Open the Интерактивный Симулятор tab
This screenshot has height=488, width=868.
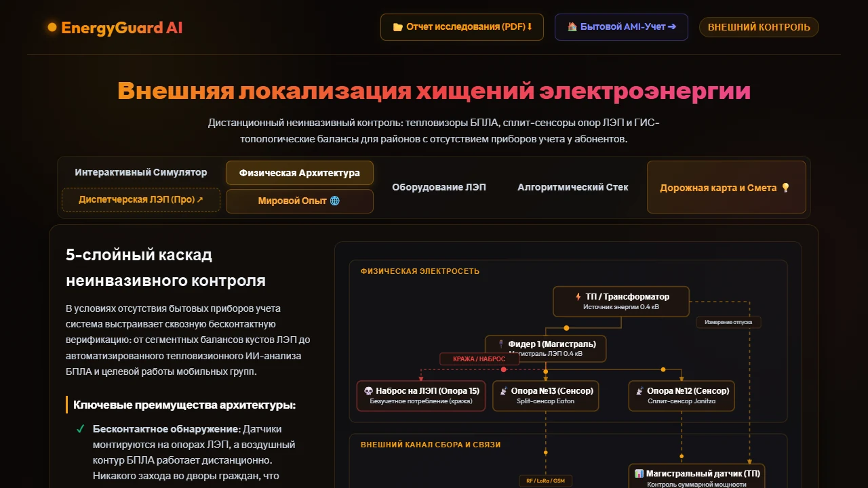[141, 172]
